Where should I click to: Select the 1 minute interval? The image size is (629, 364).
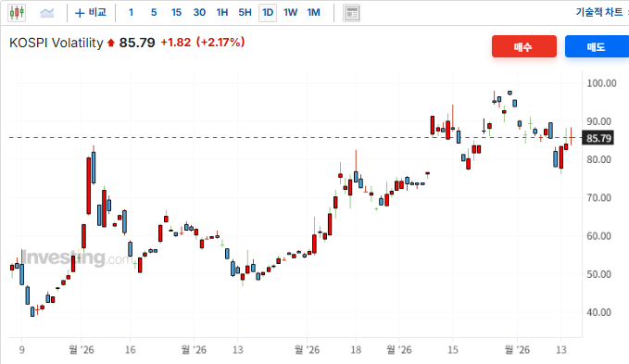click(131, 12)
